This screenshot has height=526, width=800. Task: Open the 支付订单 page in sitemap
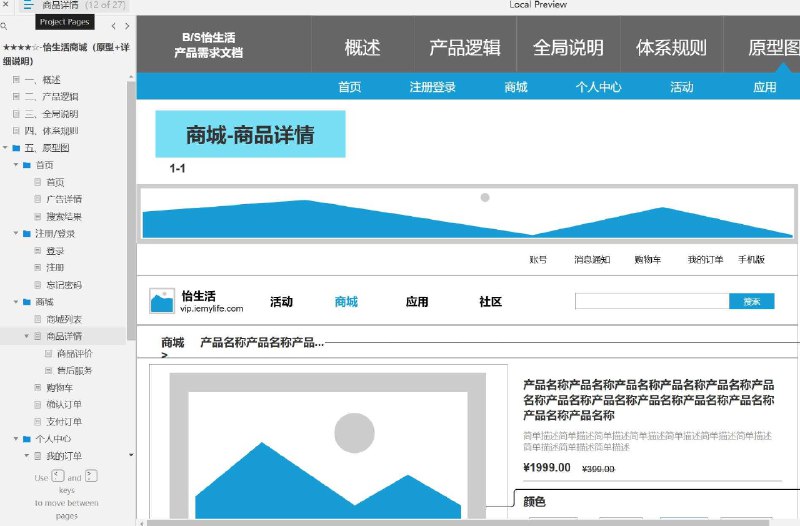click(64, 421)
